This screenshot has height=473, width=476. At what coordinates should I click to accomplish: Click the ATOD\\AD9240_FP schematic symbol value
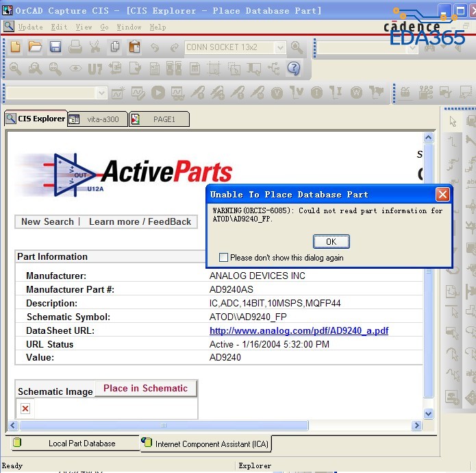(x=248, y=317)
